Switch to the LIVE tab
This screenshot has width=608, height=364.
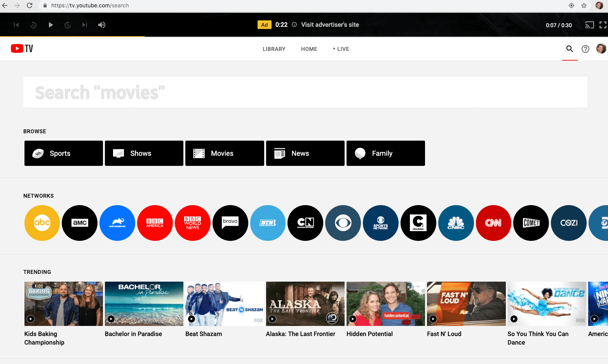click(341, 49)
